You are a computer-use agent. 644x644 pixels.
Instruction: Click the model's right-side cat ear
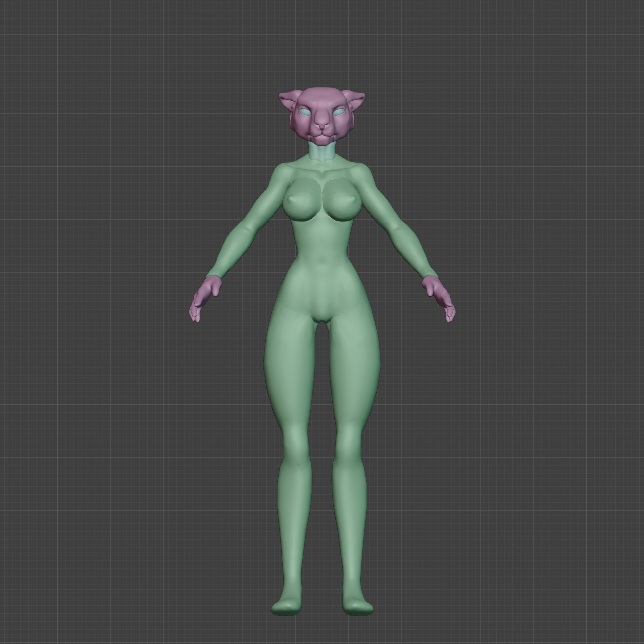pyautogui.click(x=356, y=98)
